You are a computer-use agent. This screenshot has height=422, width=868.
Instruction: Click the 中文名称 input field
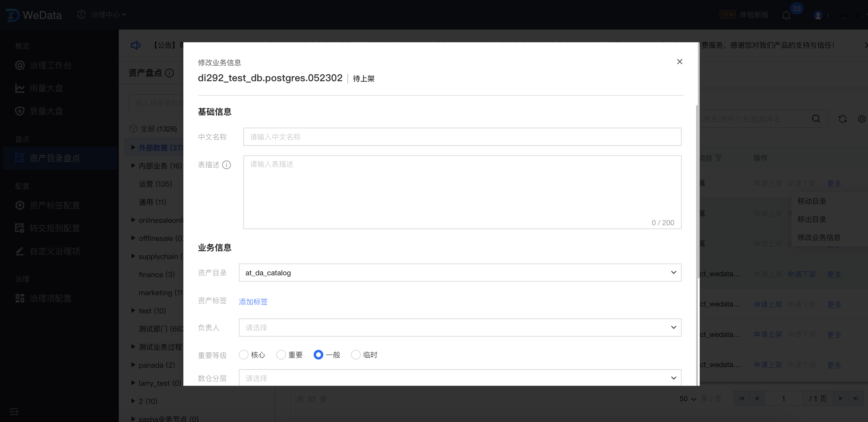pyautogui.click(x=462, y=137)
